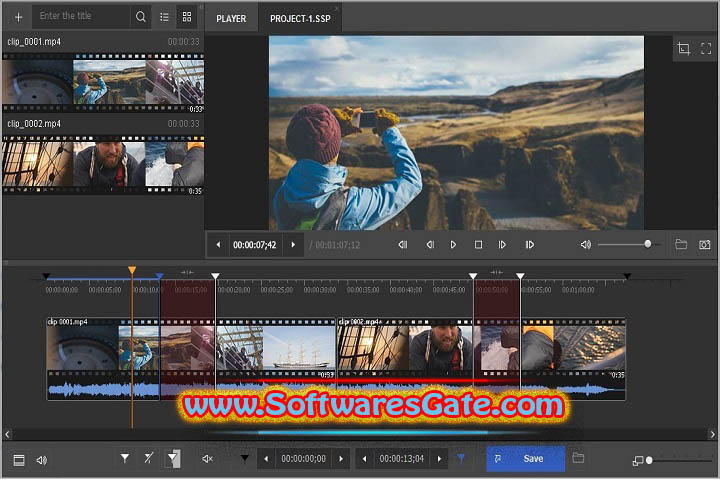720x480 pixels.
Task: Click total duration text 00:01:07;12
Action: tap(338, 245)
